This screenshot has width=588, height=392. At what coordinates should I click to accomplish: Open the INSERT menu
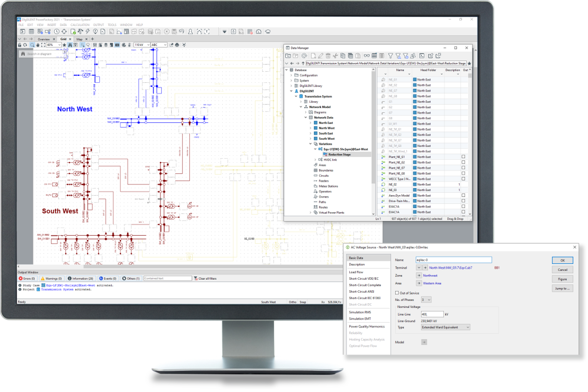(52, 25)
